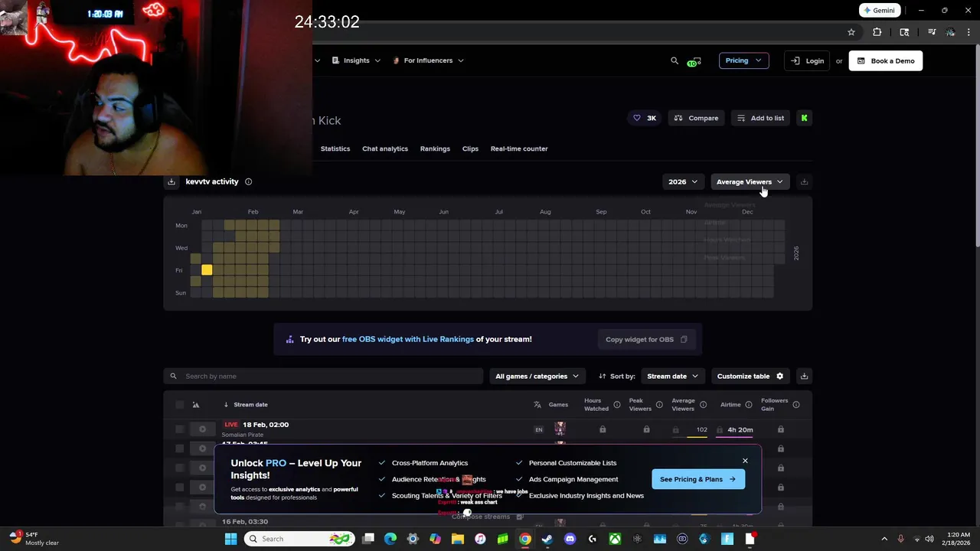This screenshot has height=551, width=980.
Task: Open the Gemini button in Chrome
Action: tap(879, 11)
